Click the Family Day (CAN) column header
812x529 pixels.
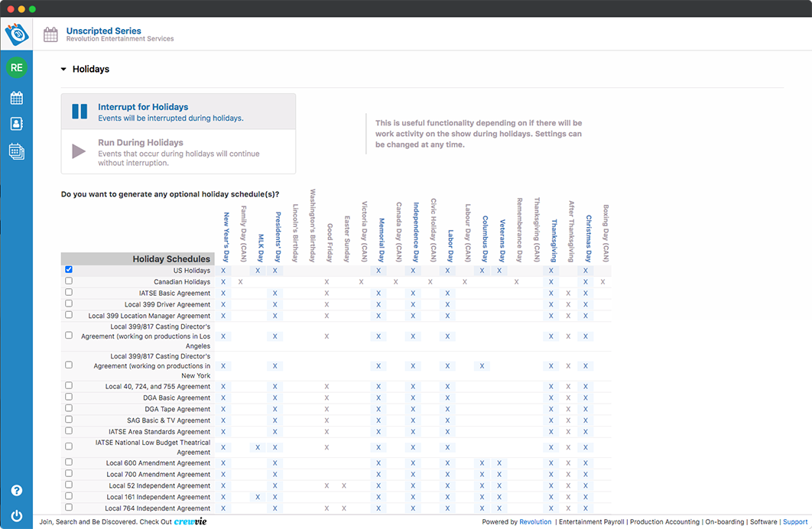(x=243, y=234)
